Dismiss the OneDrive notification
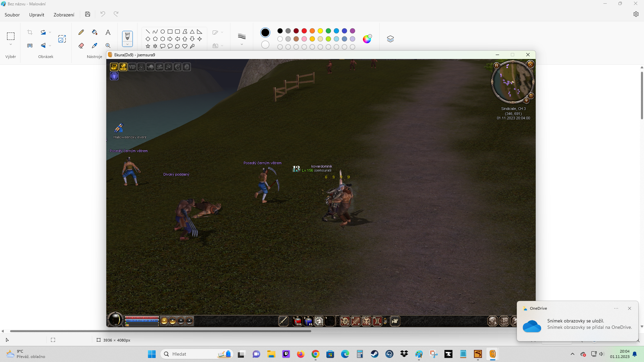 [x=629, y=308]
